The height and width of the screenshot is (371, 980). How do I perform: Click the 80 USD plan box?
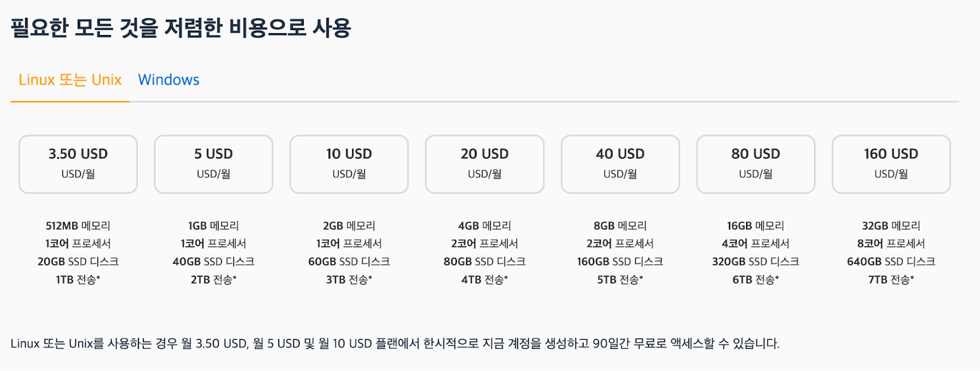(x=756, y=164)
